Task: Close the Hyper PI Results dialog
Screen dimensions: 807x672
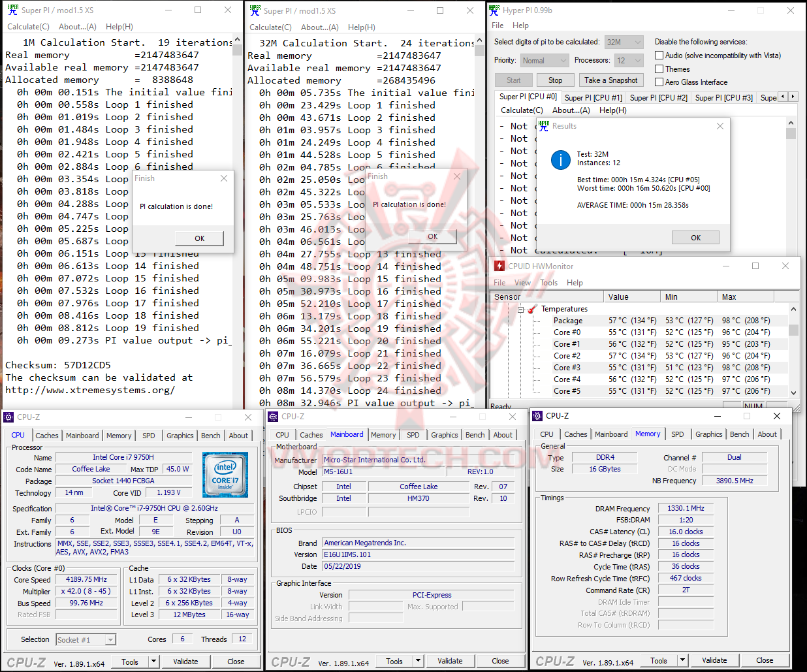Action: (720, 126)
